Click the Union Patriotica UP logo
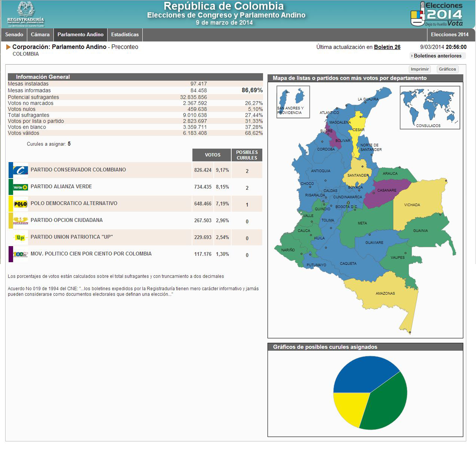 [20, 238]
